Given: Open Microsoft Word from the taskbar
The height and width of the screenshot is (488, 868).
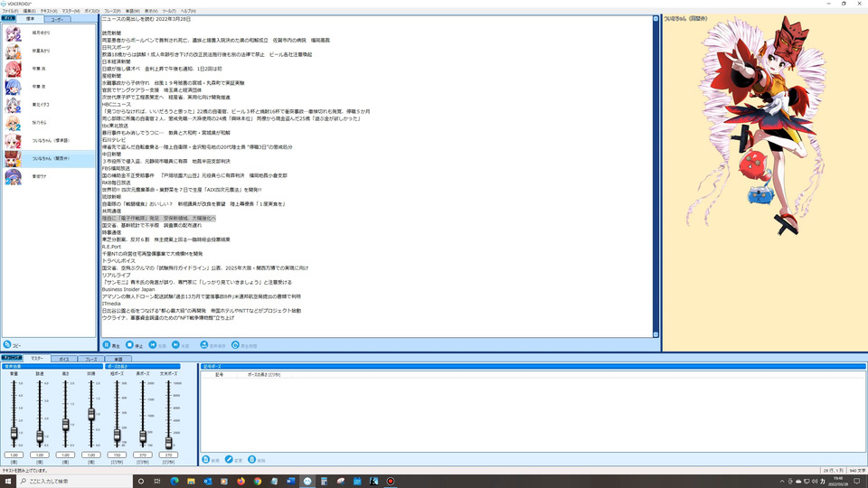Looking at the screenshot, I should click(290, 482).
